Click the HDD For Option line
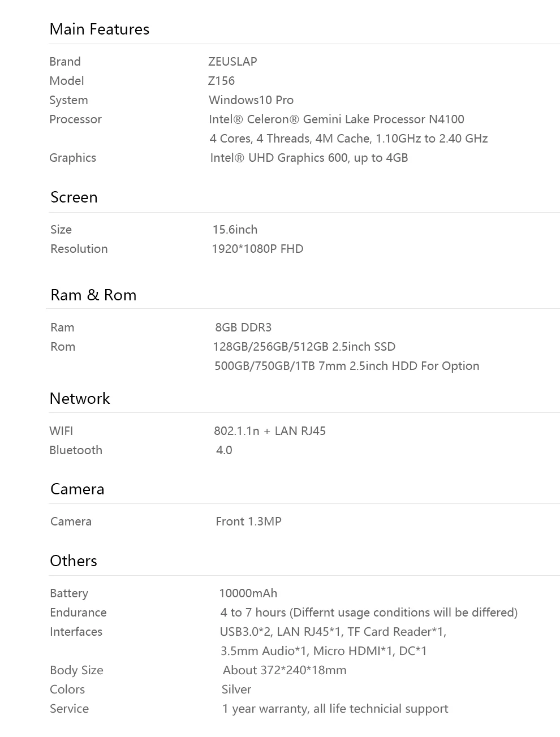Viewport: 560px width, 737px height. coord(347,366)
